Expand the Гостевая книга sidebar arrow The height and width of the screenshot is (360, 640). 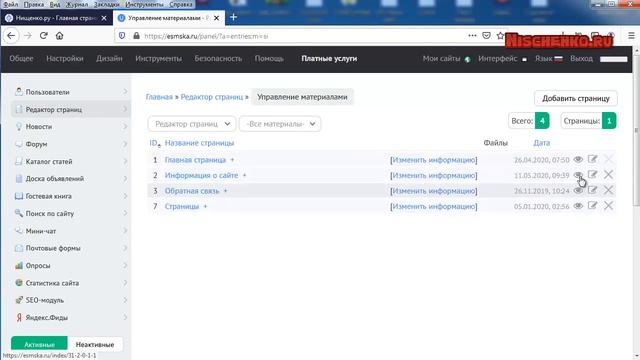[x=125, y=196]
